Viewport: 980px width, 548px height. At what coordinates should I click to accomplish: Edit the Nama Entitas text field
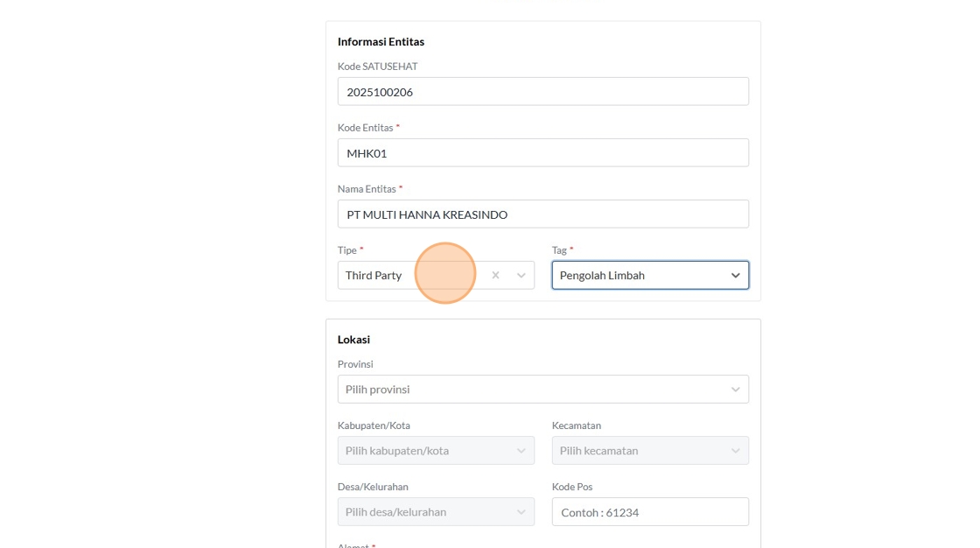(x=542, y=214)
